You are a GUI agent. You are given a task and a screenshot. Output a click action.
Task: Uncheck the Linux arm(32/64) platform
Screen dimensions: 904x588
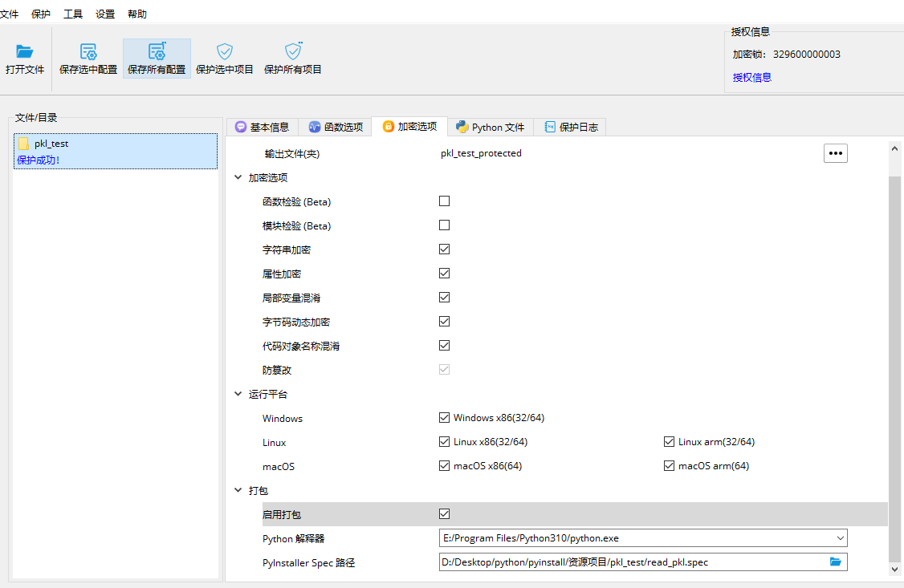[x=669, y=442]
